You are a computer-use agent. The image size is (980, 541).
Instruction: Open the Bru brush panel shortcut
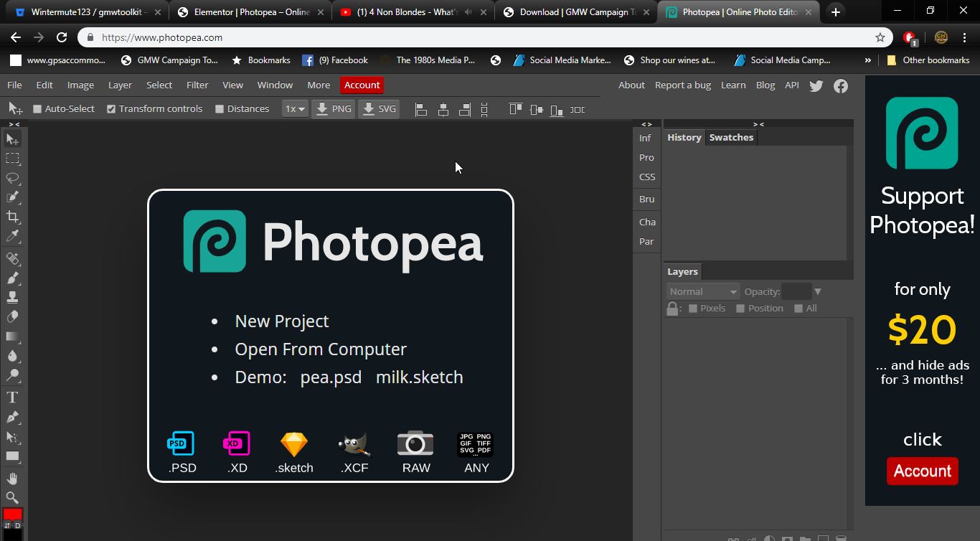click(646, 199)
